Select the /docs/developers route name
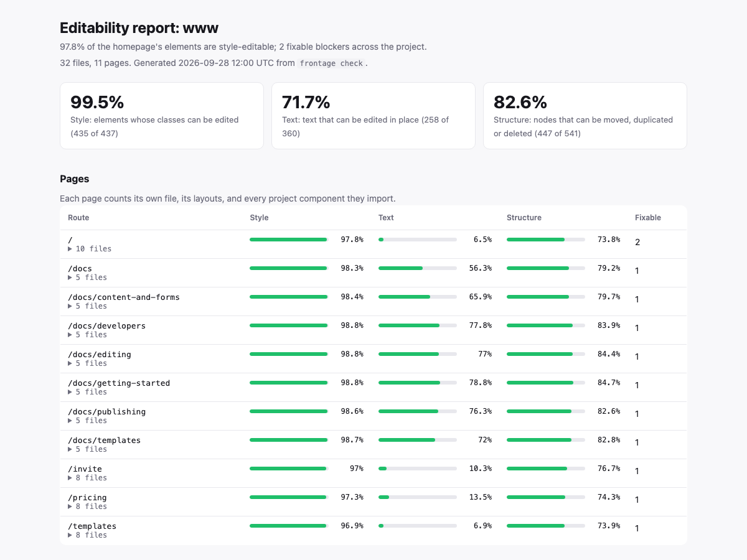This screenshot has width=747, height=560. [106, 325]
